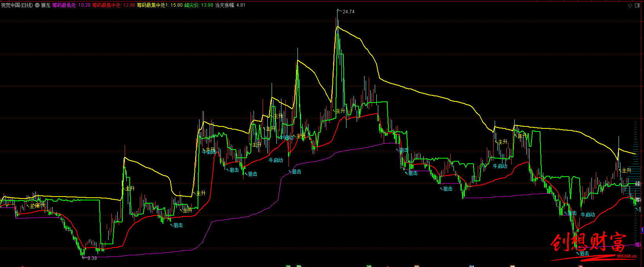The width and height of the screenshot is (644, 267).
Task: Click the 24.74 peak price label
Action: [348, 12]
